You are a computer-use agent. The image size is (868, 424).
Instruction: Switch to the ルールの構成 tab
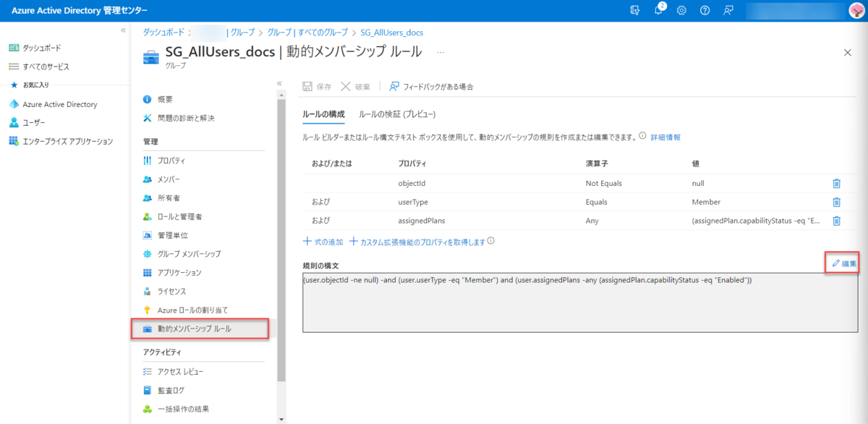point(323,114)
